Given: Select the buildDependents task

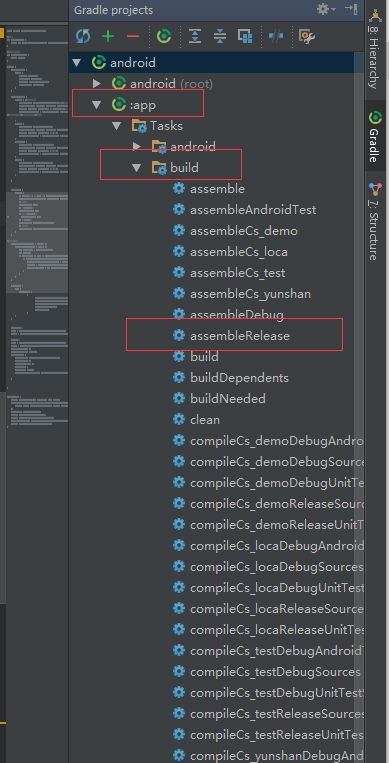Looking at the screenshot, I should coord(239,378).
